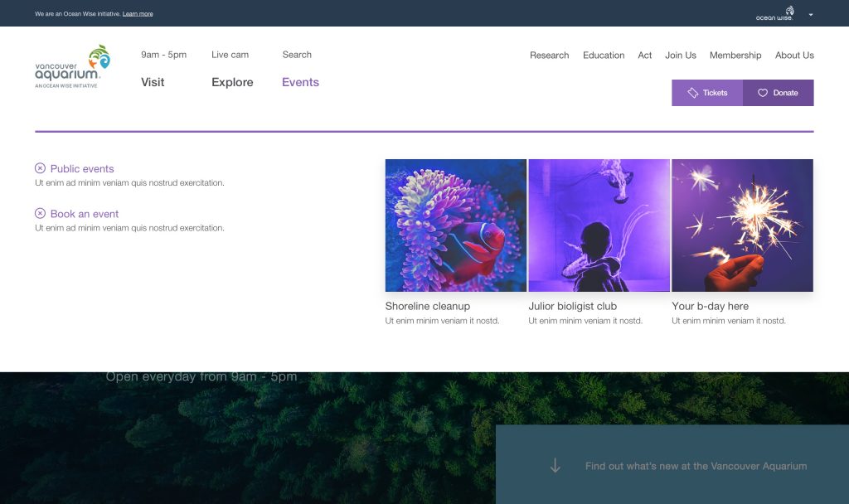Click the description under Julior bioligist club
849x504 pixels.
click(585, 321)
